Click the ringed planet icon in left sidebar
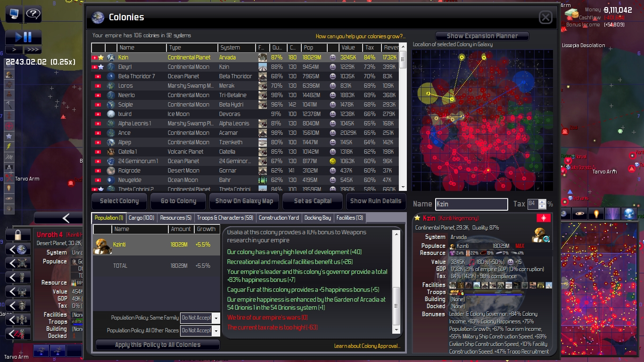 coord(8,198)
